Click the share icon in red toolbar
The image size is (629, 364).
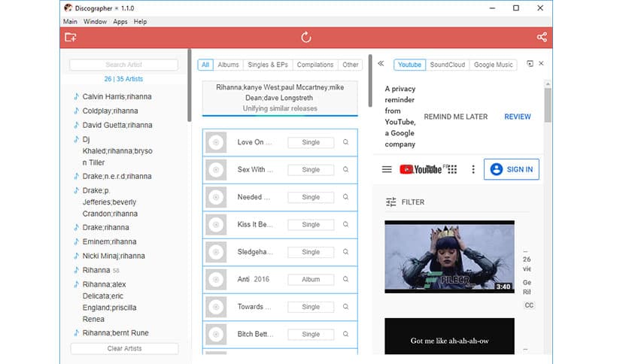542,37
